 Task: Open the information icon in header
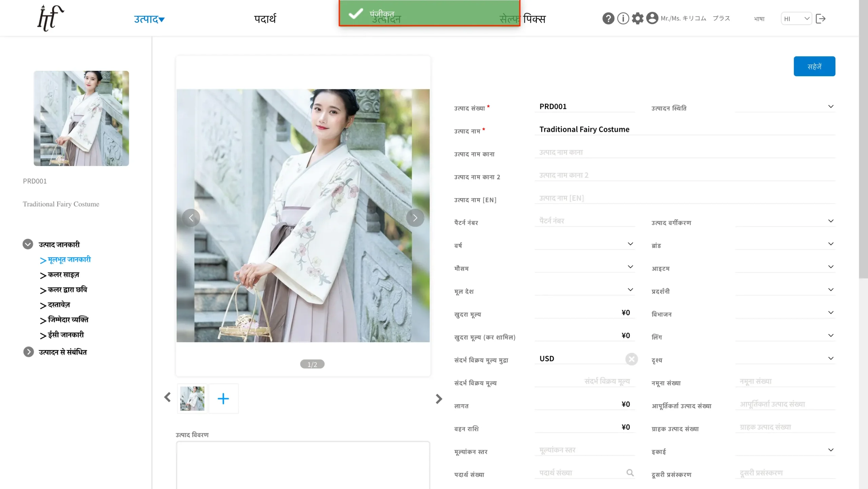pos(623,18)
